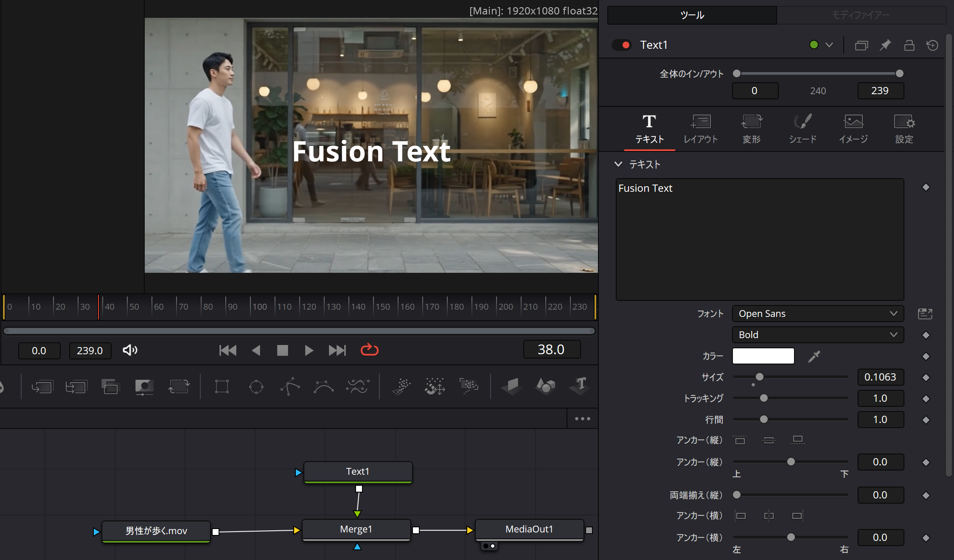Click the Fusion Text styled text box
The height and width of the screenshot is (560, 954).
click(x=760, y=239)
